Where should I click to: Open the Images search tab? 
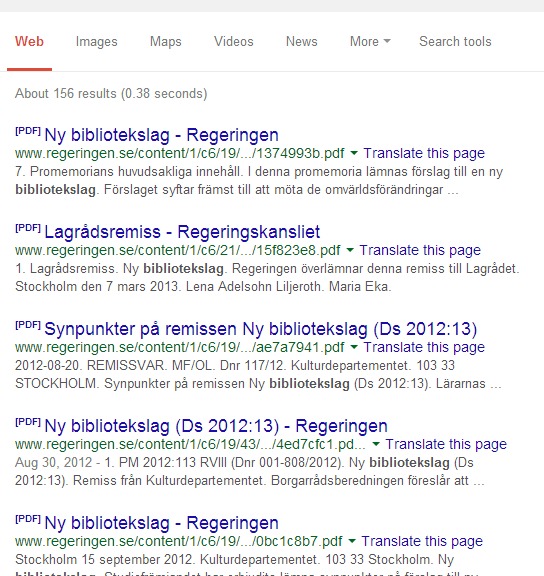[96, 42]
